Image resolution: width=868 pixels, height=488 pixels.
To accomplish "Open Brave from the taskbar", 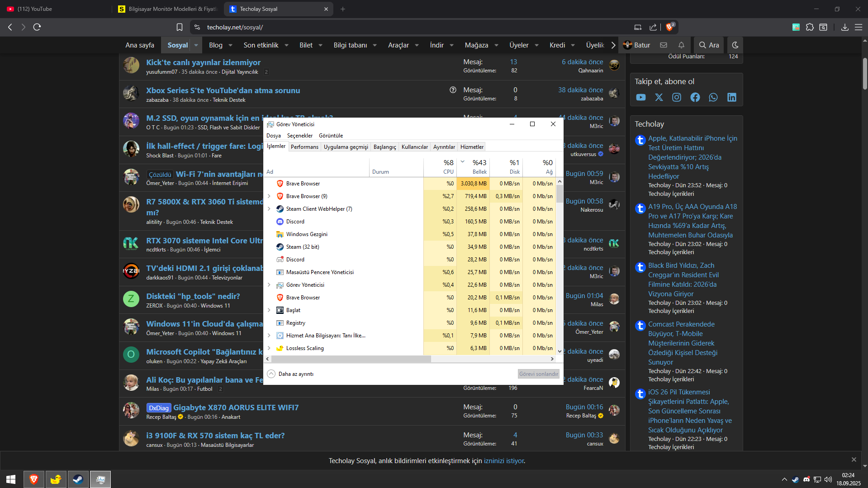I will click(x=34, y=479).
